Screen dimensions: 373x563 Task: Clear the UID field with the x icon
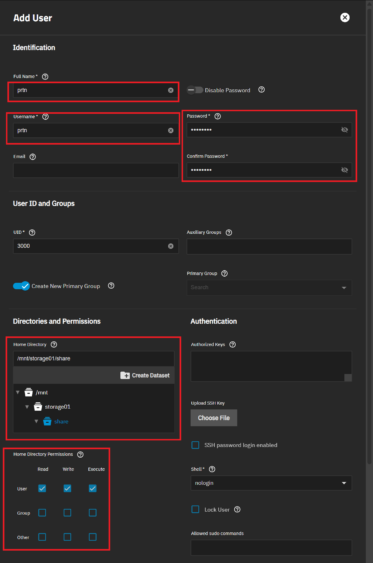[x=171, y=246]
